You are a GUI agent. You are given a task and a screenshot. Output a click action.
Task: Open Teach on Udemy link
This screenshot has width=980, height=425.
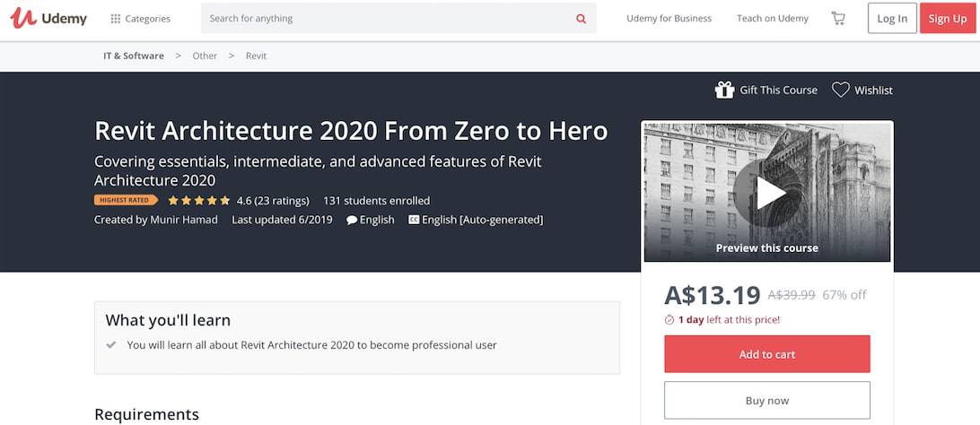pyautogui.click(x=773, y=19)
